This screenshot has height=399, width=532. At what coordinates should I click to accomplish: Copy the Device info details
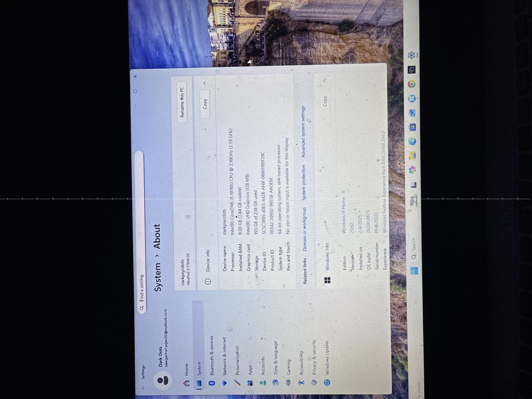pos(205,104)
